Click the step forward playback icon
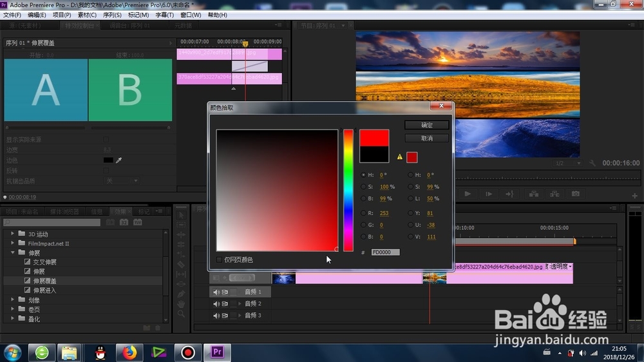 tap(488, 194)
